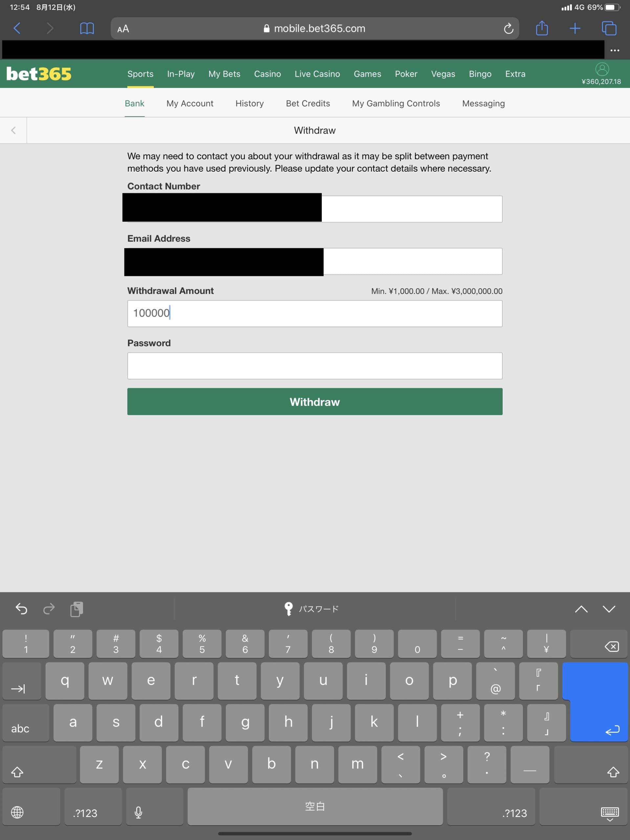
Task: Open account profile icon with balance
Action: pos(602,74)
